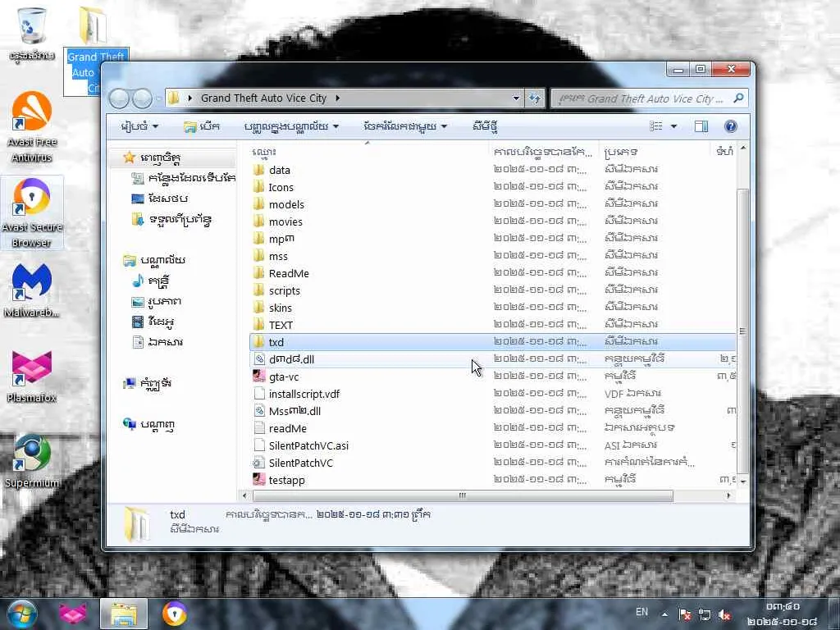Open Desktop in the navigation pane
Viewport: 840px width, 630px height.
point(160,199)
